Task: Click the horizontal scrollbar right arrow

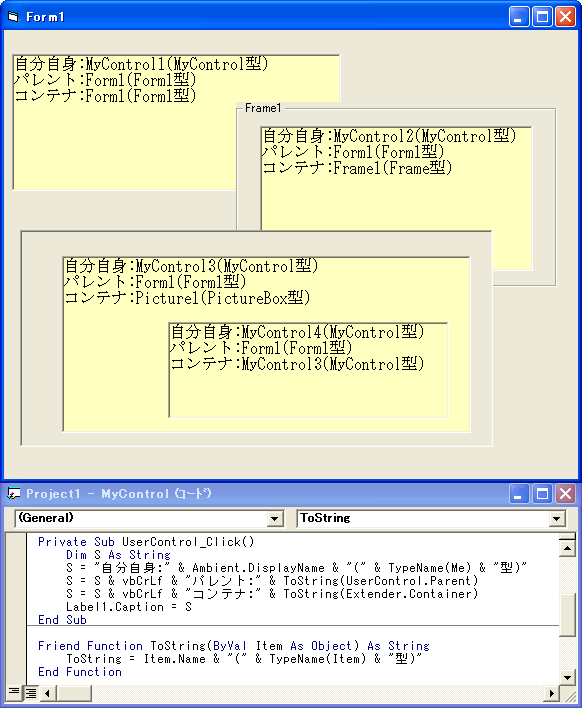Action: click(551, 692)
